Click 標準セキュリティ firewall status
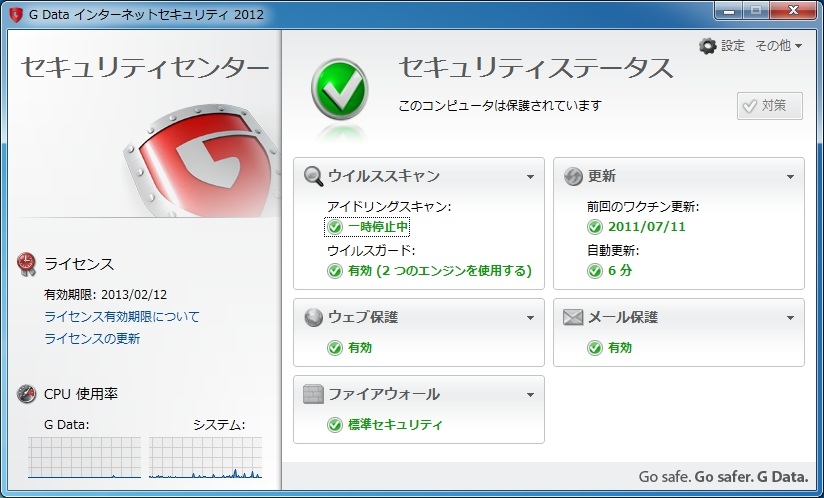This screenshot has width=824, height=498. (x=395, y=424)
